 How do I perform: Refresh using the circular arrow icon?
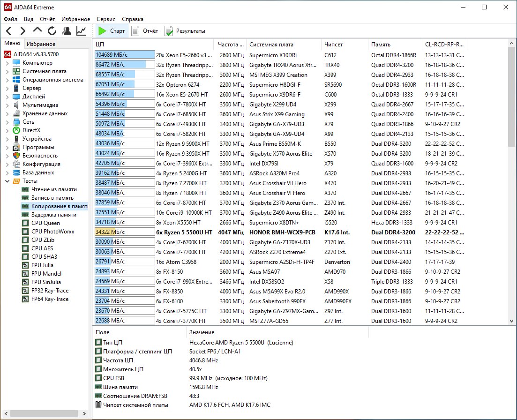point(52,31)
